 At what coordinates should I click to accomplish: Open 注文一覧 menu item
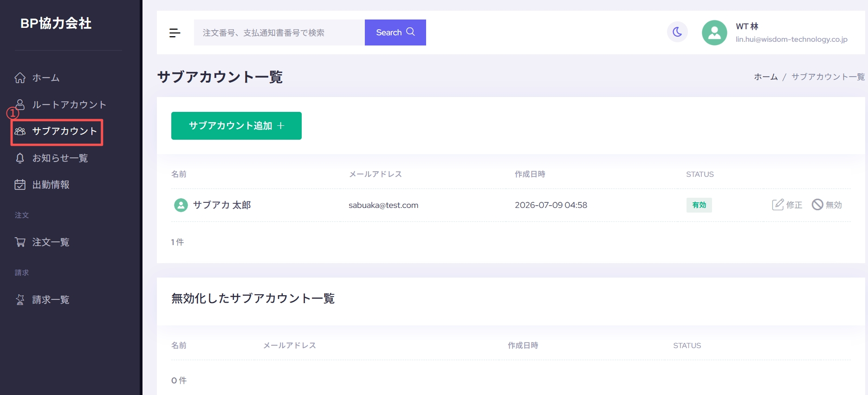(51, 242)
